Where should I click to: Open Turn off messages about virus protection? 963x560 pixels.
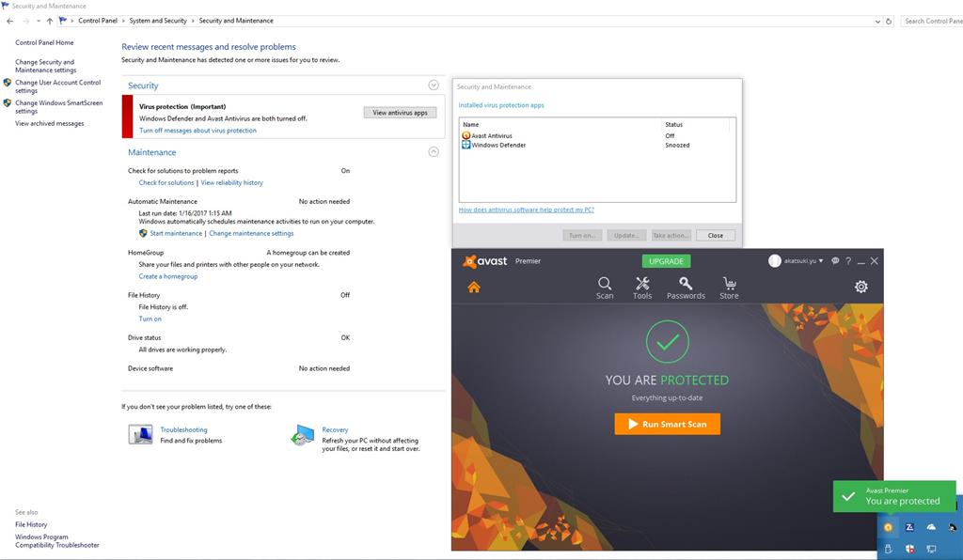[197, 131]
